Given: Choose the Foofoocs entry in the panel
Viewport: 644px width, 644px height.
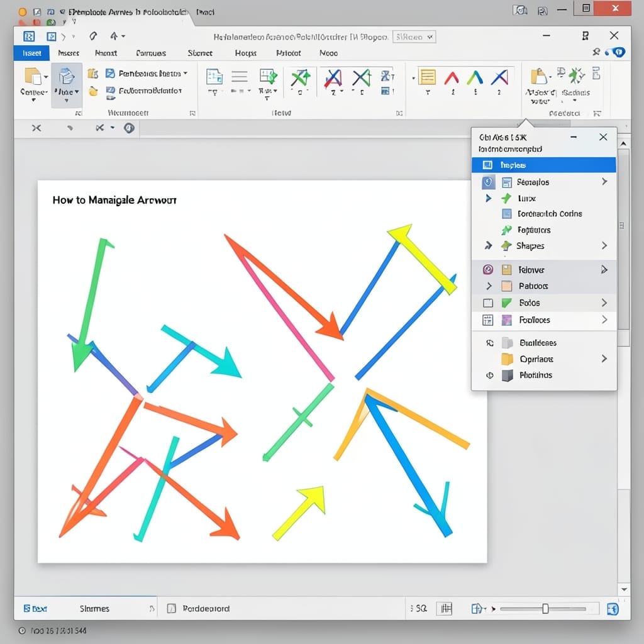Looking at the screenshot, I should click(x=544, y=320).
